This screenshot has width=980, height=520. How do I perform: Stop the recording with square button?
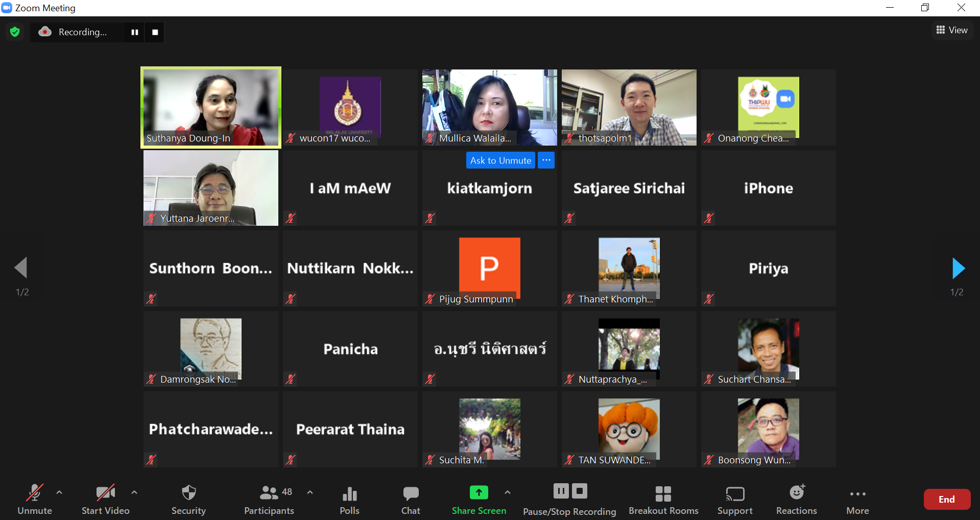click(x=155, y=32)
